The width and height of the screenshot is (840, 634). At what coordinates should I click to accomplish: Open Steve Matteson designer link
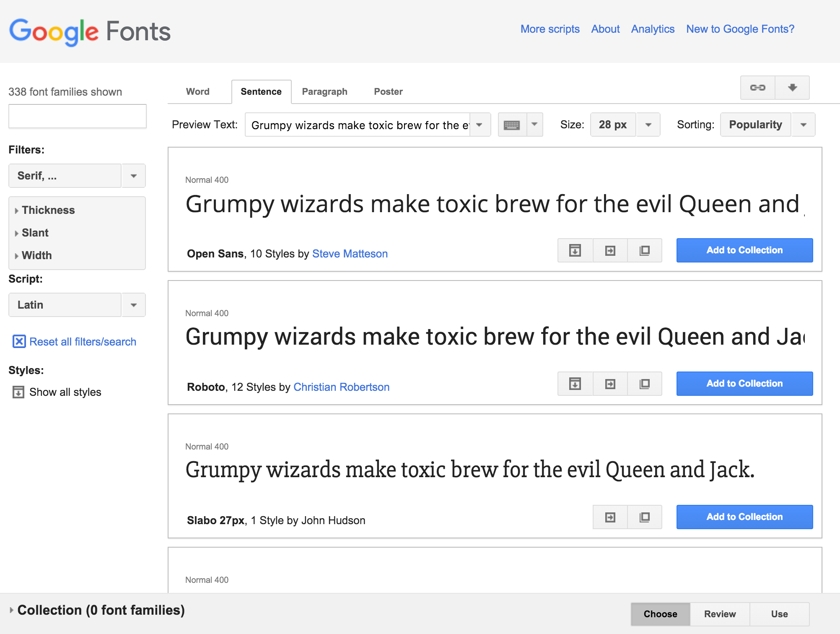[x=350, y=254]
